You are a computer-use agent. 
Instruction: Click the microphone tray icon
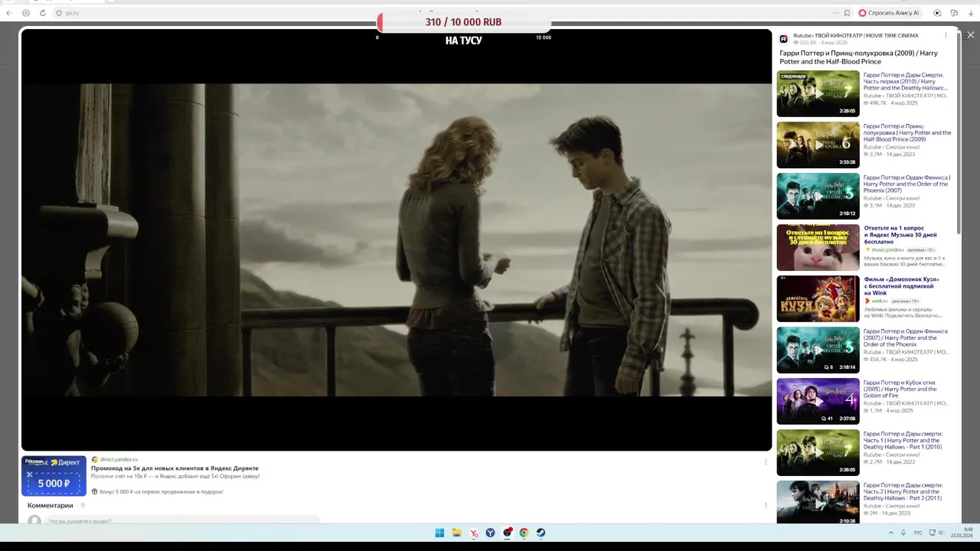pyautogui.click(x=903, y=533)
